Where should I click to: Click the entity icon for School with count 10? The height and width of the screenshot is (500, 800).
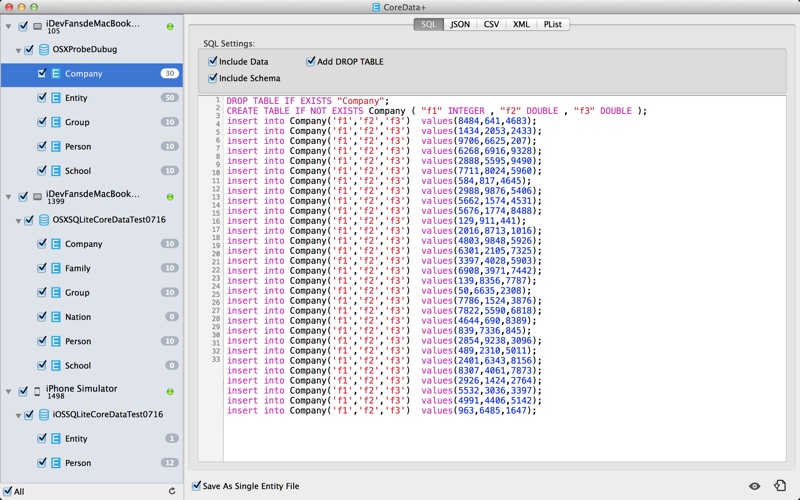56,171
